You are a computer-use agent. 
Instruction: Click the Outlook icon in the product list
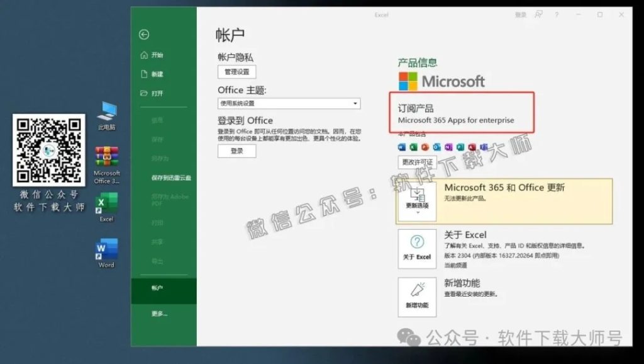pyautogui.click(x=436, y=147)
